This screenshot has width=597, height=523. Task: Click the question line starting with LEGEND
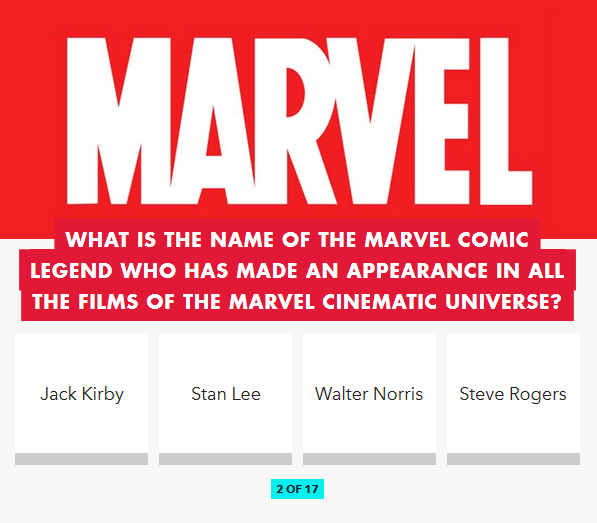point(297,271)
